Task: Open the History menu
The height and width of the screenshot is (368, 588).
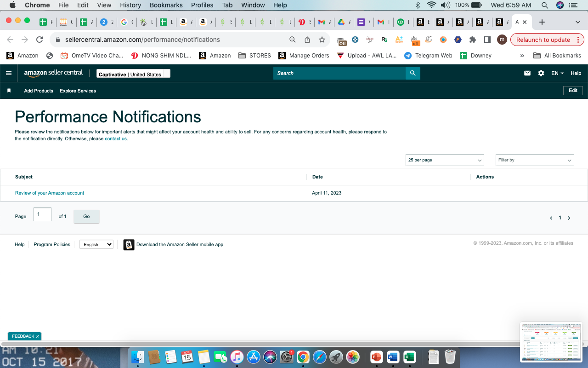Action: tap(130, 5)
